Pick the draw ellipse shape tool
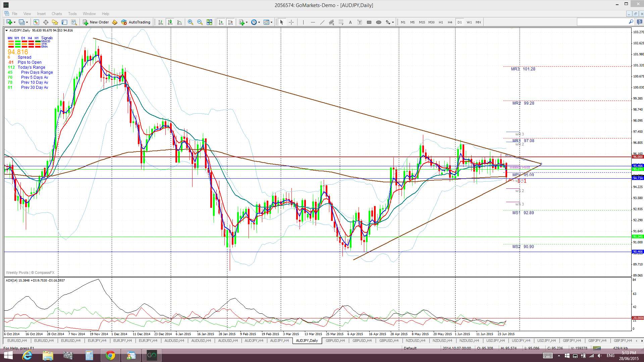This screenshot has width=644, height=362. click(x=379, y=22)
